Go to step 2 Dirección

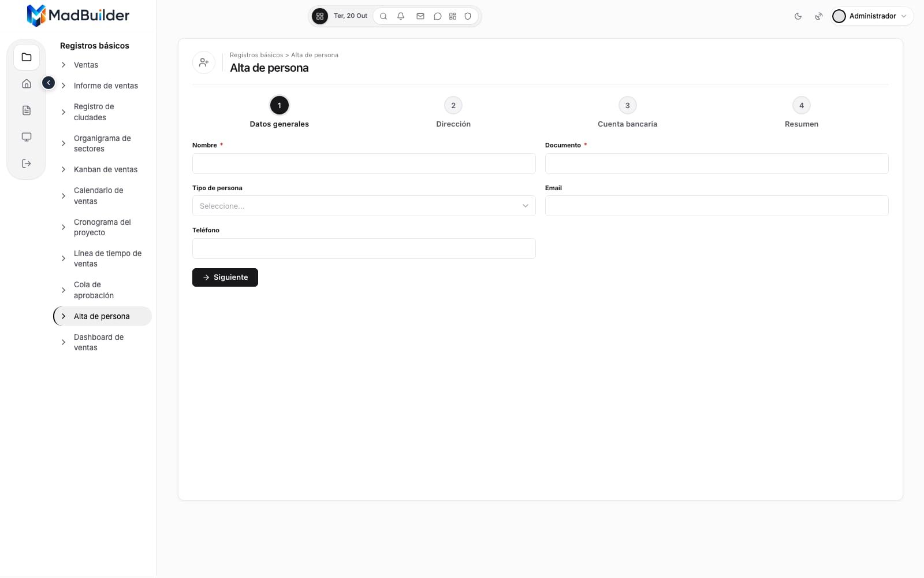point(453,112)
